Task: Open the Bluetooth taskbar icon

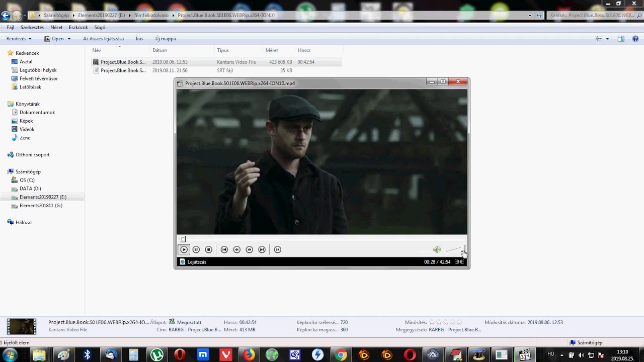Action: [87, 355]
